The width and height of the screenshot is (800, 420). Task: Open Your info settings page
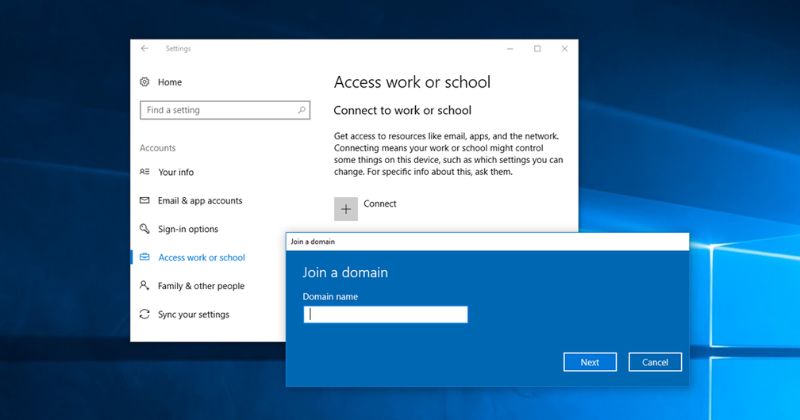pyautogui.click(x=176, y=172)
